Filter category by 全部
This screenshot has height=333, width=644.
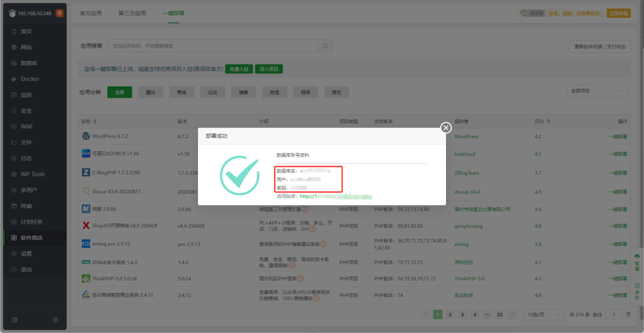[x=119, y=92]
